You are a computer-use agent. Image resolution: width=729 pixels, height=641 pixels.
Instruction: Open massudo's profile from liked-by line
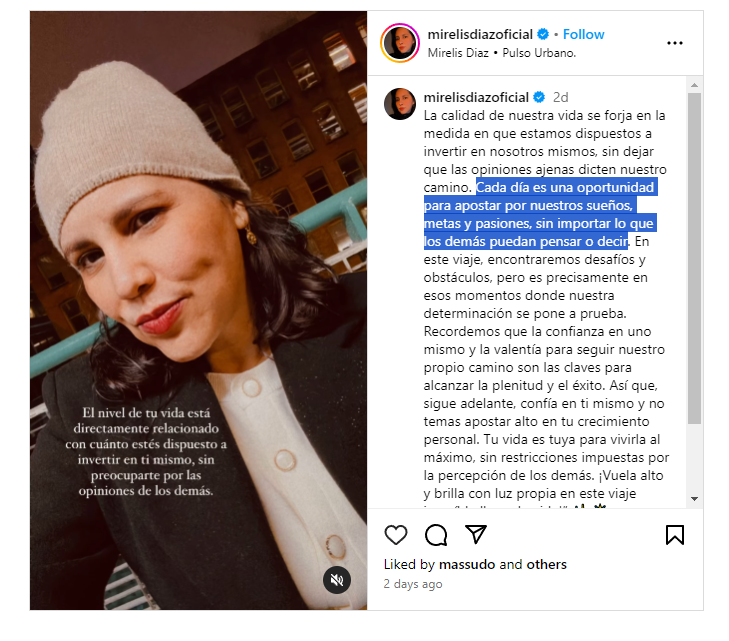tap(467, 564)
